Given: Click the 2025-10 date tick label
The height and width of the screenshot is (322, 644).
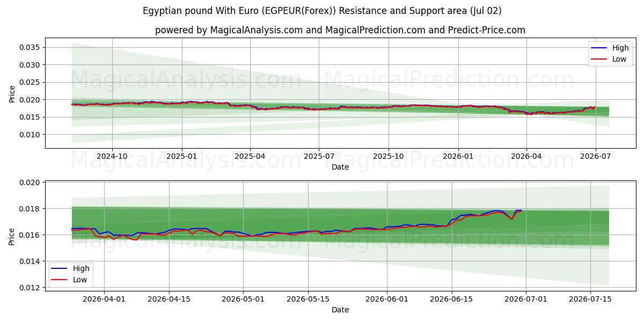Looking at the screenshot, I should pyautogui.click(x=389, y=156).
